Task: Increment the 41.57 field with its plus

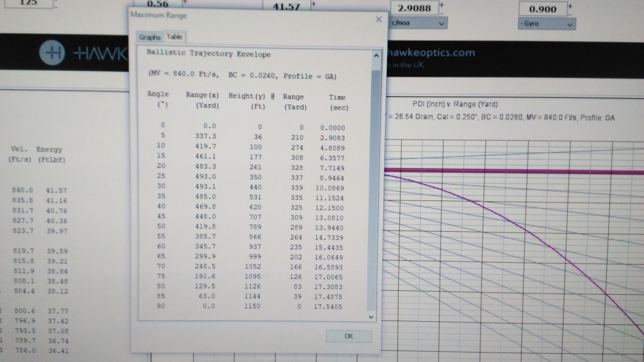Action: coord(314,4)
